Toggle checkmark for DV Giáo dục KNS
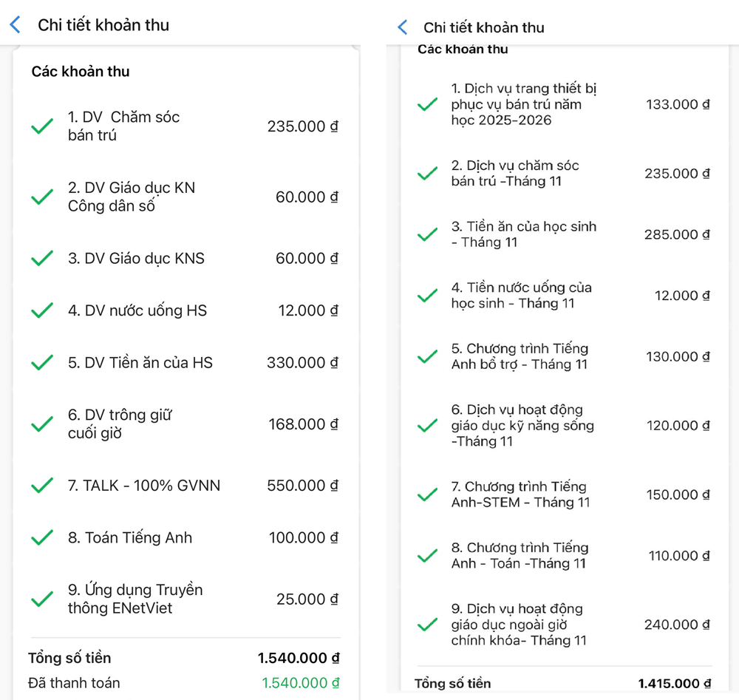Screen dimensions: 739x700 click(x=42, y=258)
